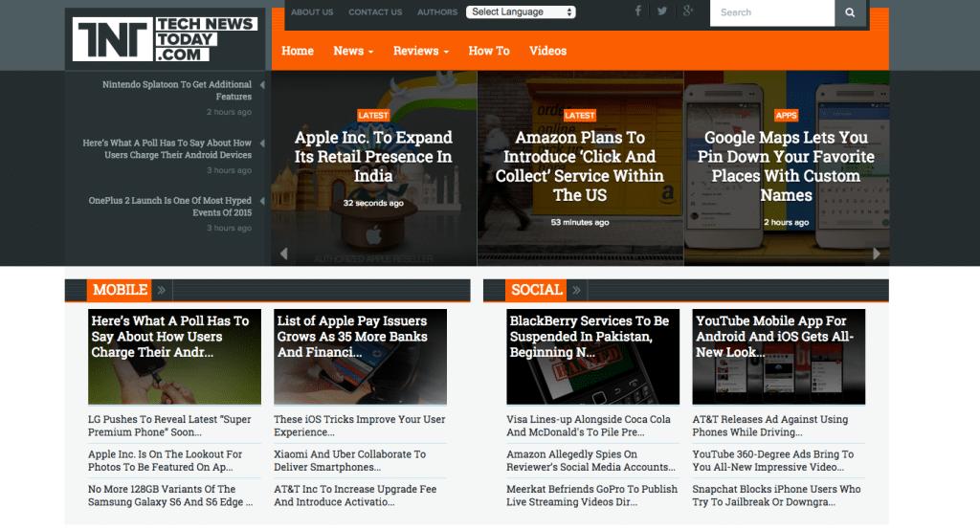Open sidebar poll about charging Android devices
Viewport: 980px width, 529px height.
point(167,148)
